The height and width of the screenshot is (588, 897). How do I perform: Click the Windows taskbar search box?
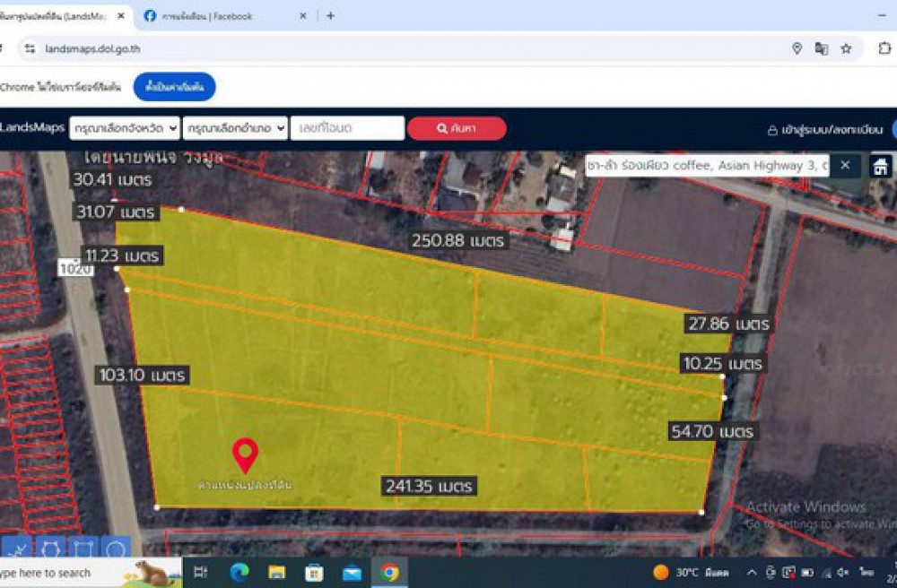(91, 573)
